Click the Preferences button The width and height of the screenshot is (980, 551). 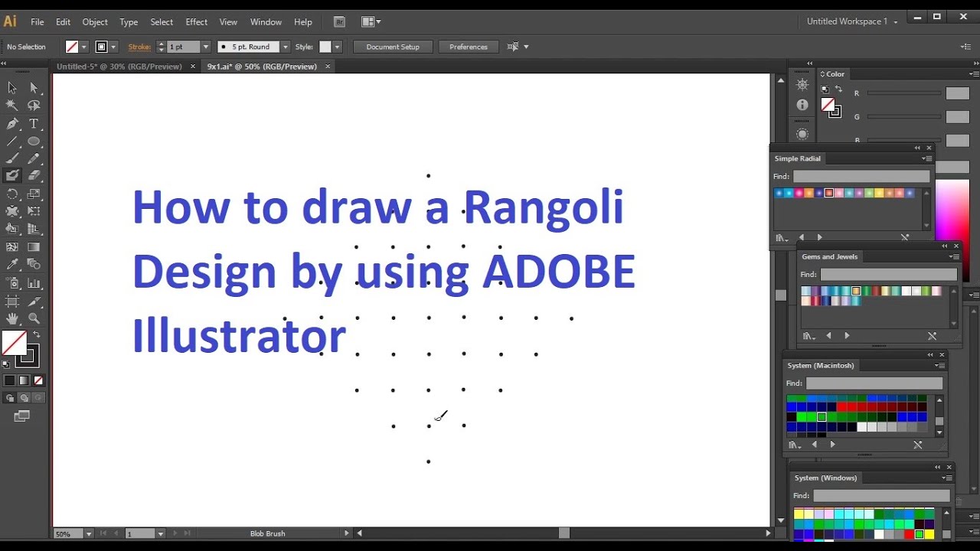[x=469, y=47]
